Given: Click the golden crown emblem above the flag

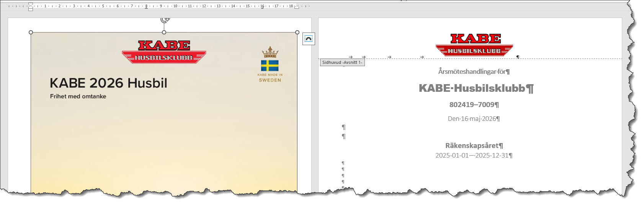Looking at the screenshot, I should tap(270, 52).
